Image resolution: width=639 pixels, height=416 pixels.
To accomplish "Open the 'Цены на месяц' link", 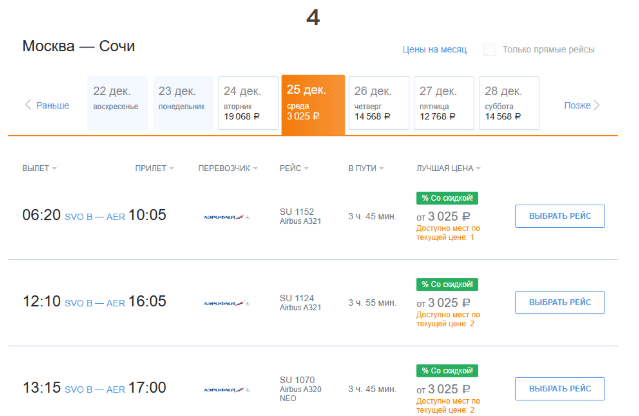I will 434,49.
